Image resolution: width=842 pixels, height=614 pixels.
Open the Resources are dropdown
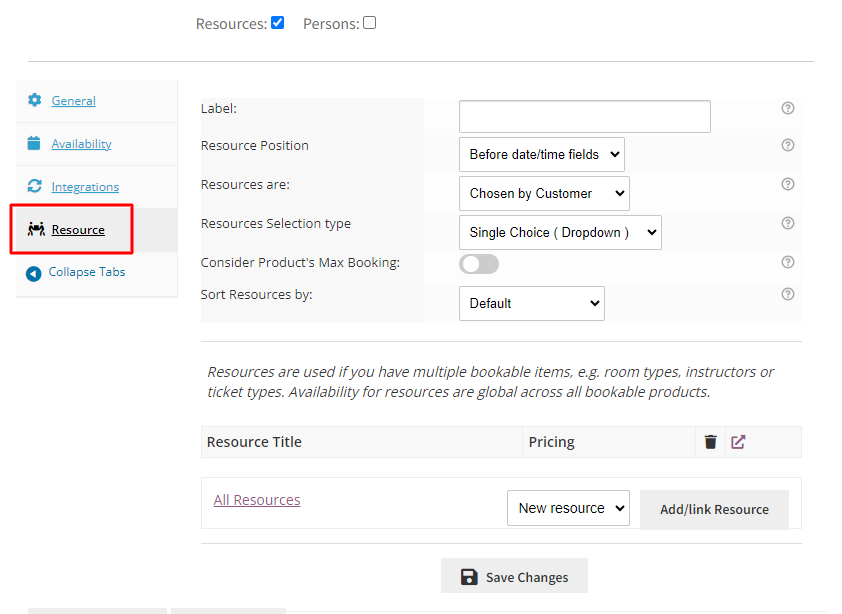pyautogui.click(x=544, y=193)
